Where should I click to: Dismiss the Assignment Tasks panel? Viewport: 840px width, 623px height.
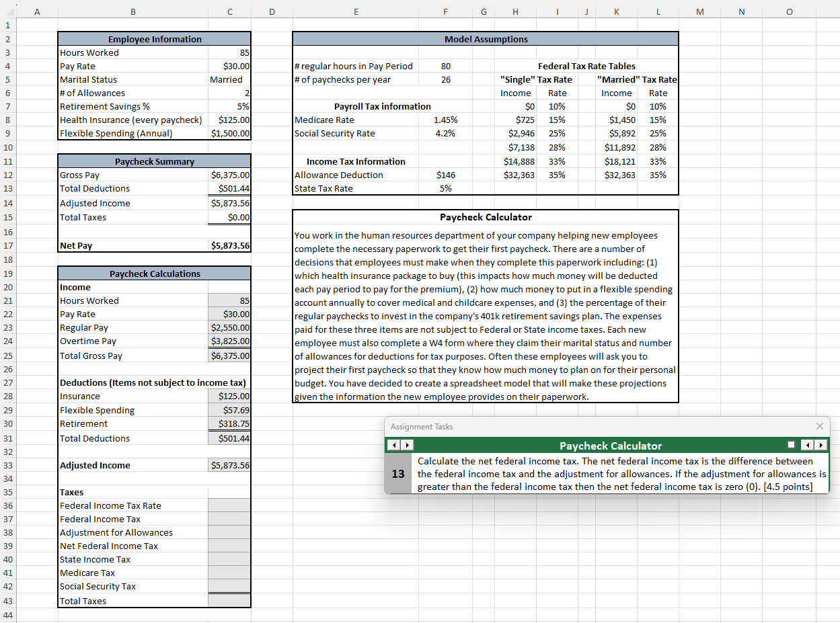pyautogui.click(x=819, y=426)
